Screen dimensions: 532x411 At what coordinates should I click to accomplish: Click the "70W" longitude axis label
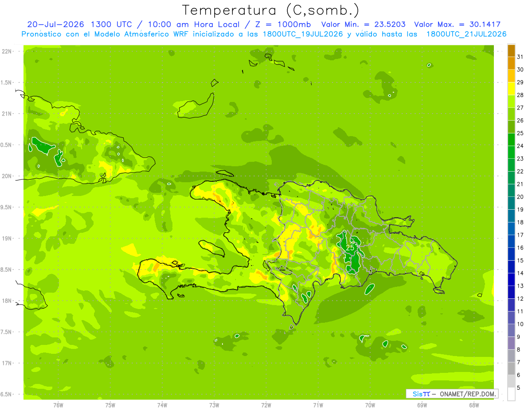[370, 405]
